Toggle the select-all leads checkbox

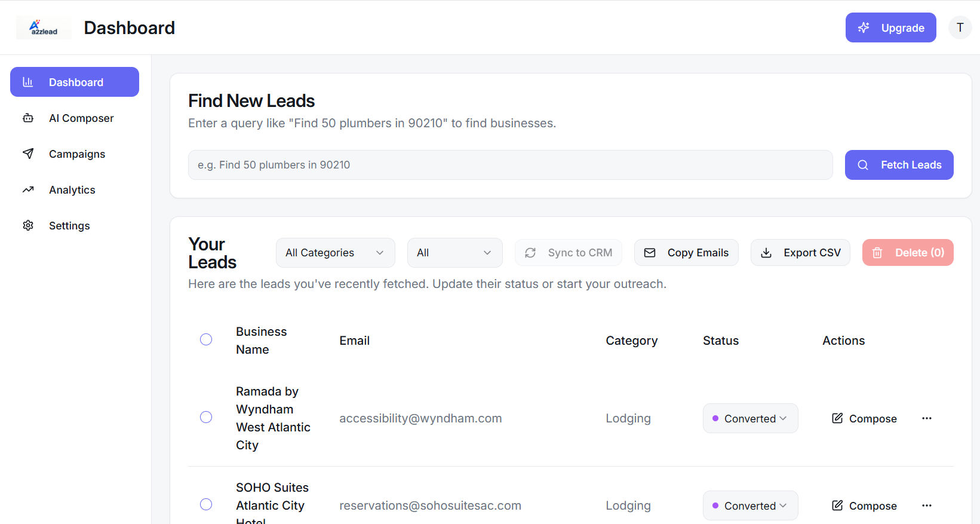pos(206,340)
